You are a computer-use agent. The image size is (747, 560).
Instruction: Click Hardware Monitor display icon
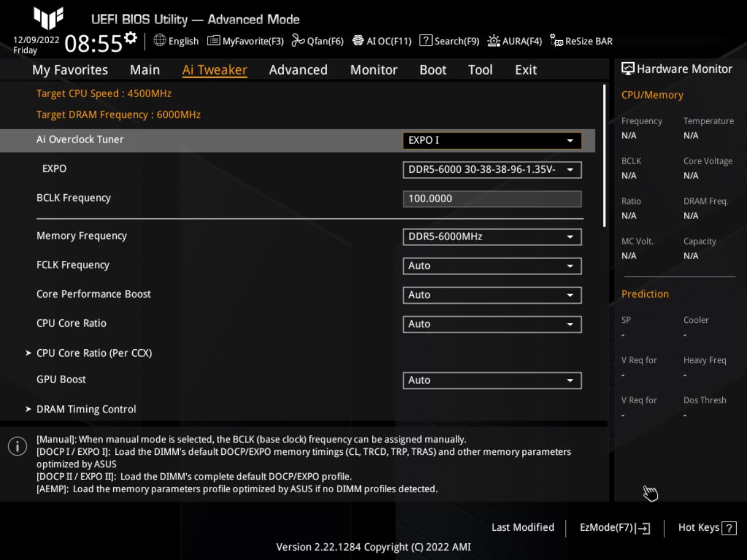pyautogui.click(x=628, y=69)
